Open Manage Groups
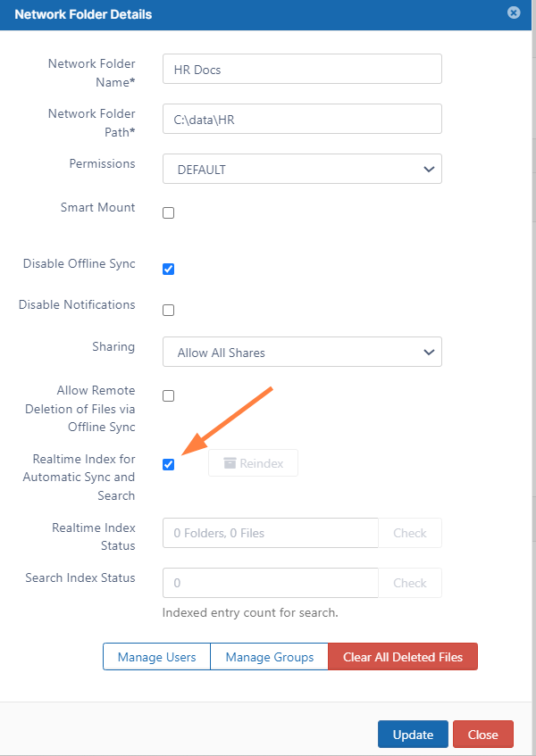 tap(269, 657)
